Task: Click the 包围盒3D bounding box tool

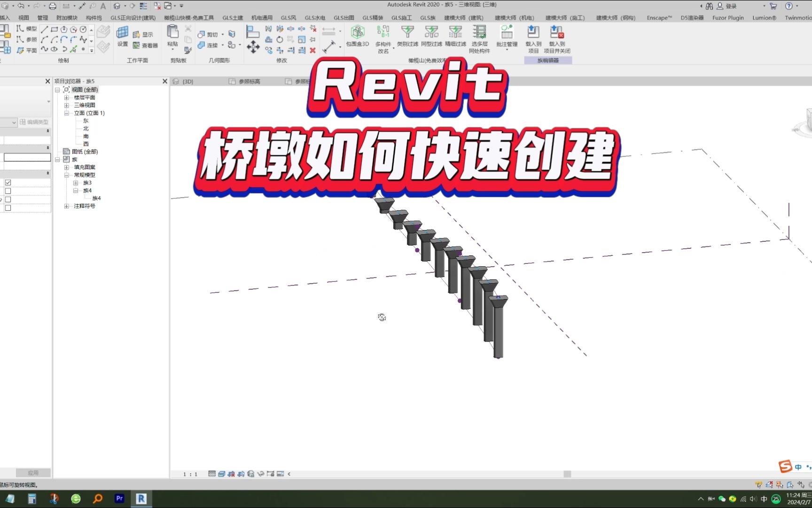Action: click(358, 36)
